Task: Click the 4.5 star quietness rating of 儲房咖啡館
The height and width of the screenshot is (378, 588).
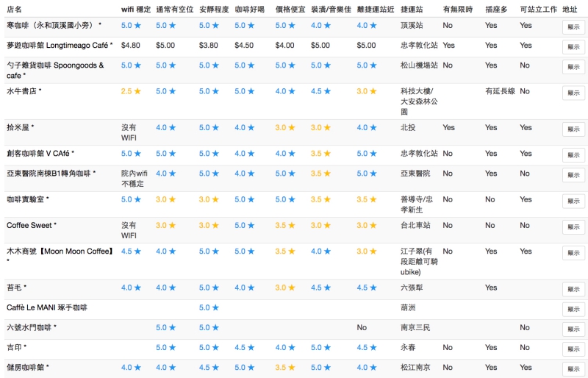Action: [209, 367]
